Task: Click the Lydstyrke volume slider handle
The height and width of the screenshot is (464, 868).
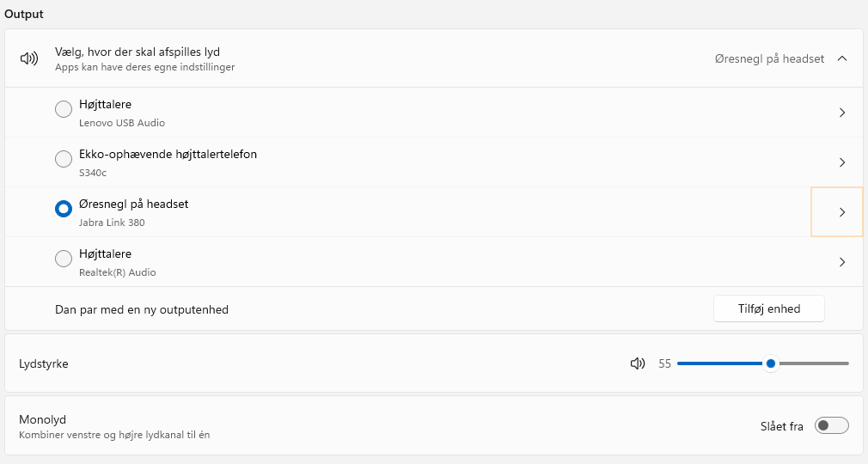Action: coord(771,363)
